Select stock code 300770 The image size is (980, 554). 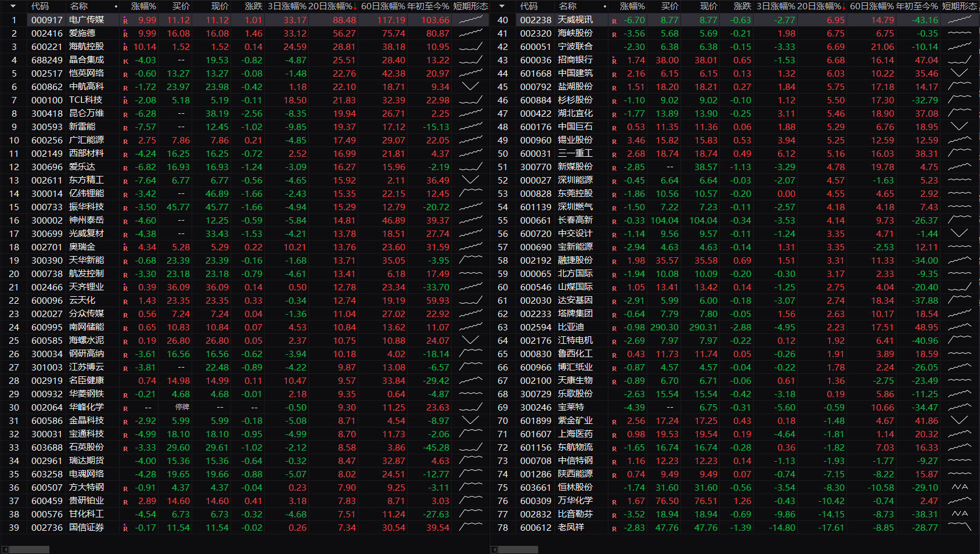(x=536, y=167)
